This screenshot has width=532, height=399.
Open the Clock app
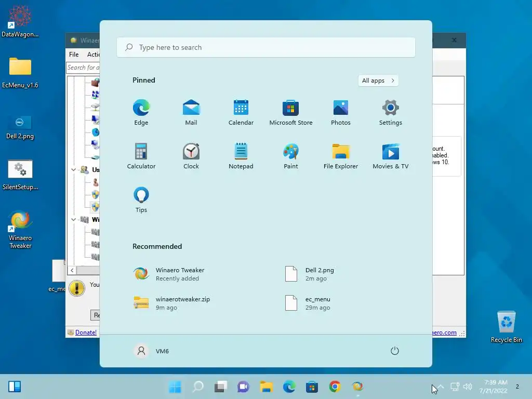(x=191, y=156)
